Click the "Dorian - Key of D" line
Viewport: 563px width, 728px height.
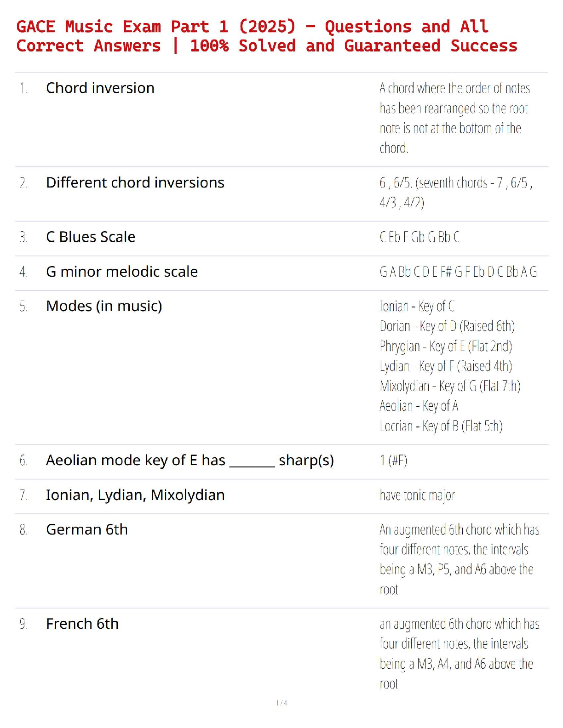point(447,326)
